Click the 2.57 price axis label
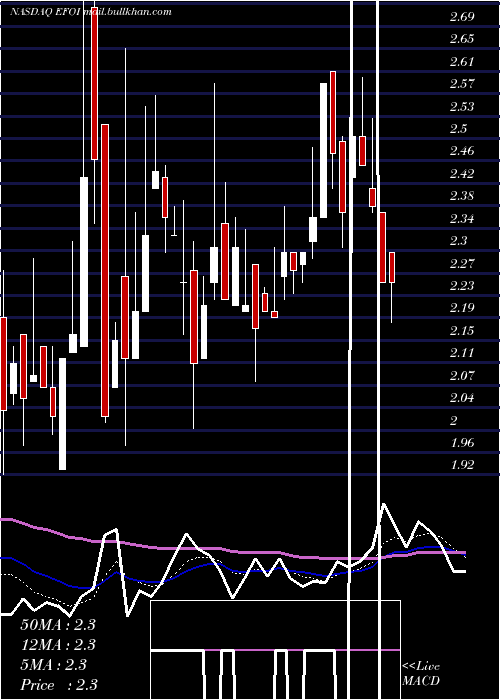The height and width of the screenshot is (700, 500). [x=462, y=84]
